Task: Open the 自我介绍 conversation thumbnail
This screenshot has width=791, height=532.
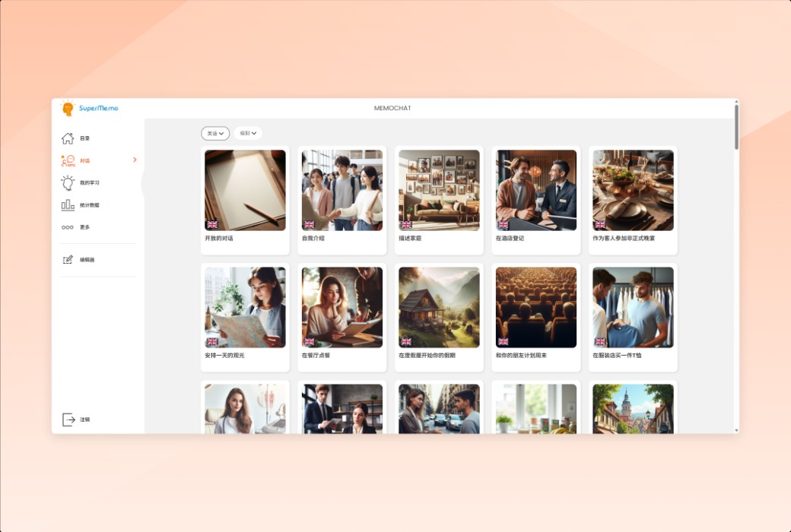Action: click(x=342, y=190)
